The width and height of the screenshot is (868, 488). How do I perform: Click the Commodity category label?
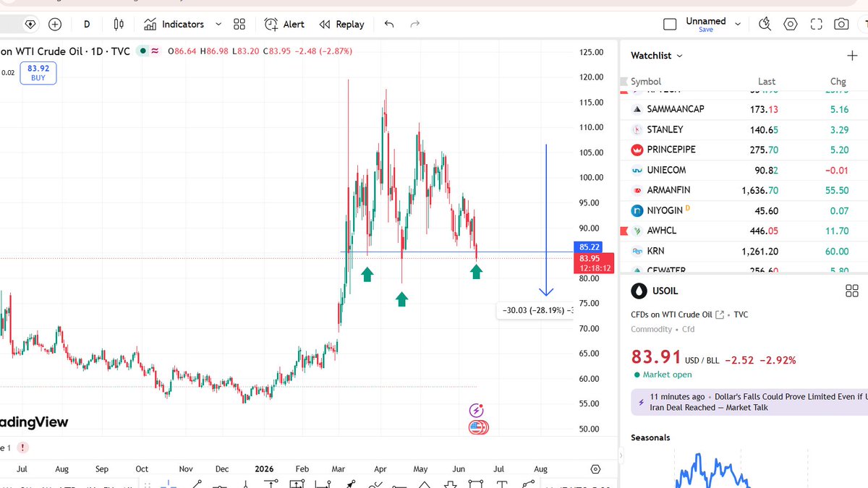[652, 329]
